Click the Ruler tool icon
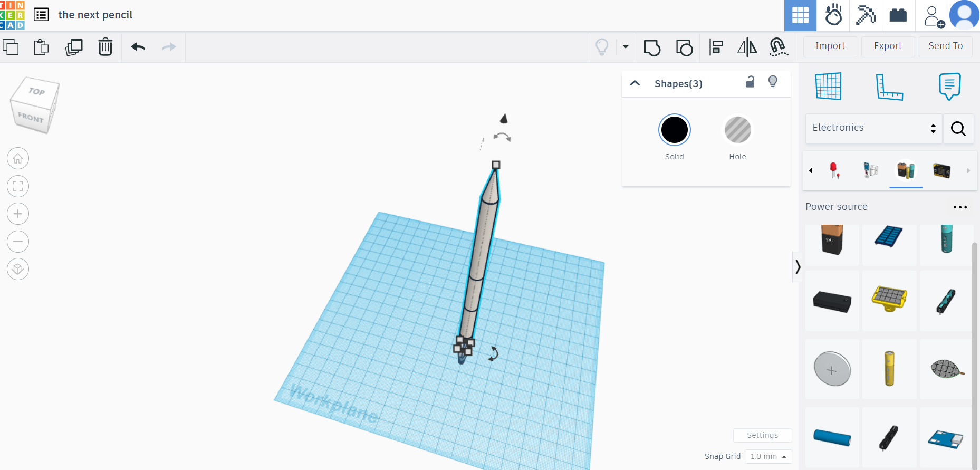This screenshot has height=470, width=980. coord(889,87)
